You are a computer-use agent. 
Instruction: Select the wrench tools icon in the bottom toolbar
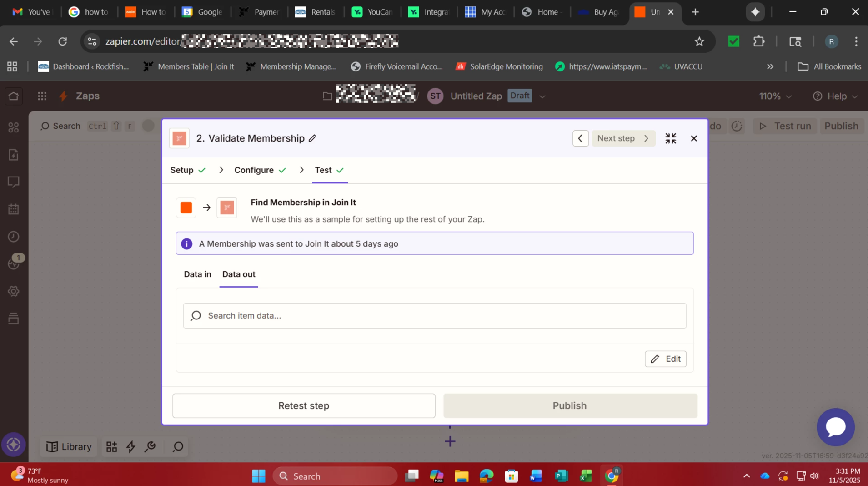click(x=150, y=447)
